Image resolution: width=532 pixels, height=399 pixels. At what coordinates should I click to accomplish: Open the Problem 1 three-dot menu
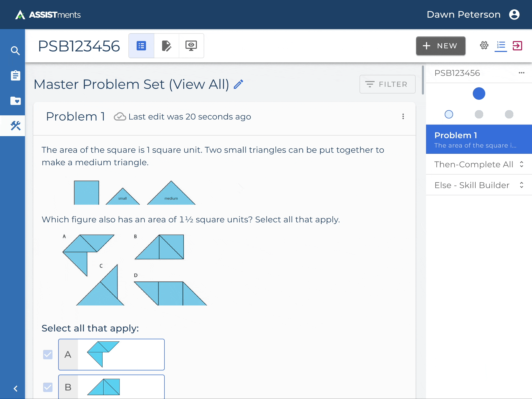(x=403, y=117)
